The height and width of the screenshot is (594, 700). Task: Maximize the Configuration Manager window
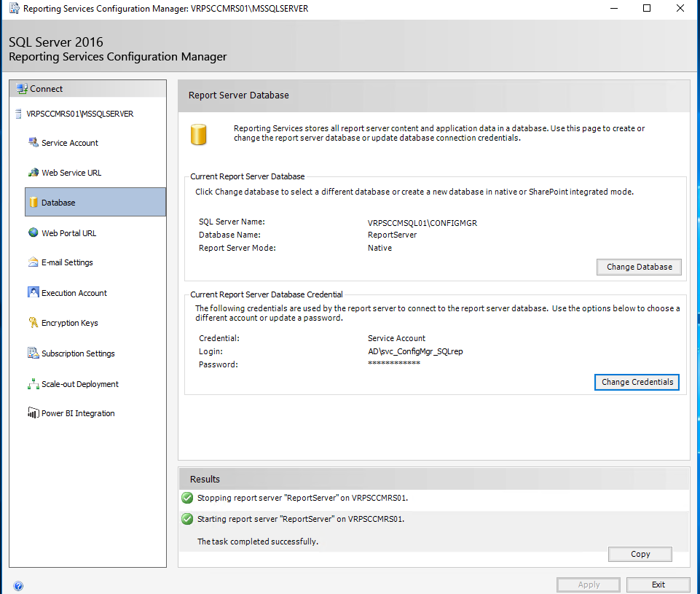click(646, 8)
